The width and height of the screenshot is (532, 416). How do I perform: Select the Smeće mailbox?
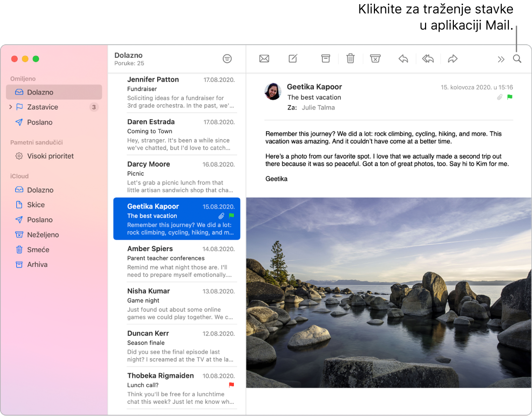[36, 249]
